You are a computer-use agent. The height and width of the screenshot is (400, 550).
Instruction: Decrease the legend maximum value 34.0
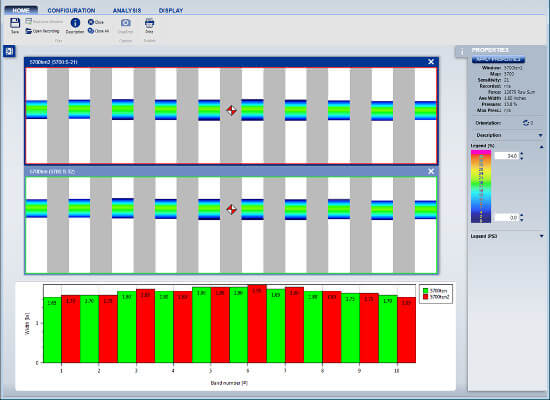(x=522, y=158)
